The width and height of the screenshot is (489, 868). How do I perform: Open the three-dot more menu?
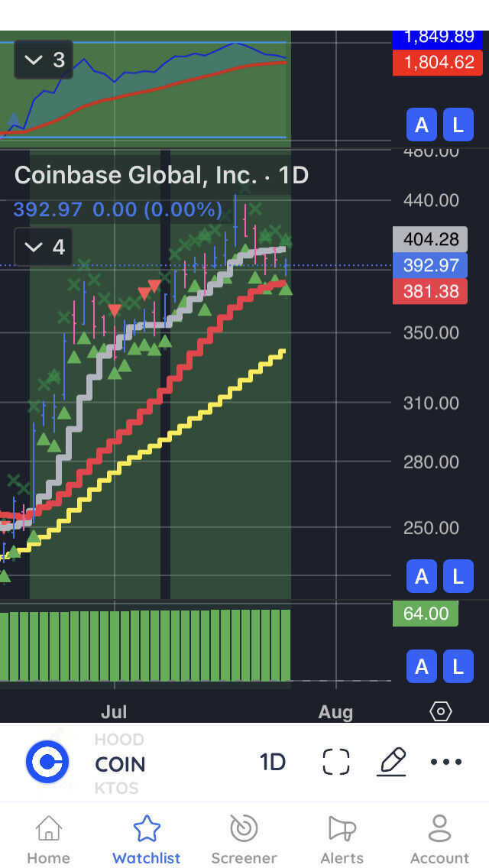[446, 762]
